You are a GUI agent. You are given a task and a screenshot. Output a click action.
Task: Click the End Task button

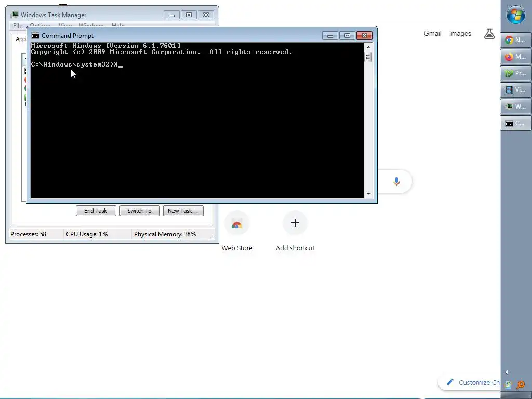pos(96,211)
